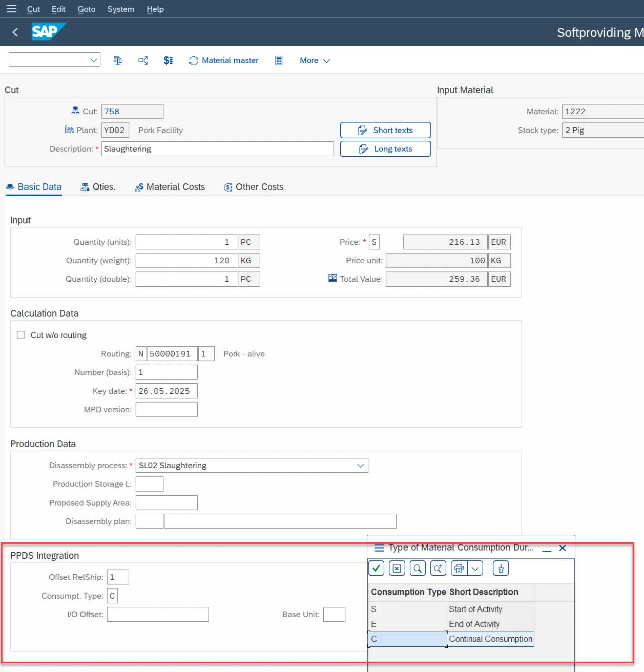The height and width of the screenshot is (672, 644).
Task: Select the Continual Consumption row
Action: click(451, 639)
